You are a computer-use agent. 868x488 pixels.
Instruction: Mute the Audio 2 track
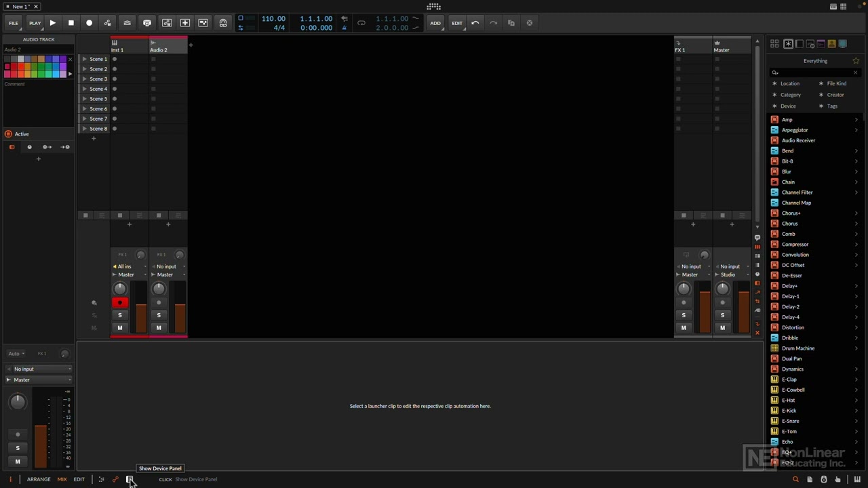[159, 328]
